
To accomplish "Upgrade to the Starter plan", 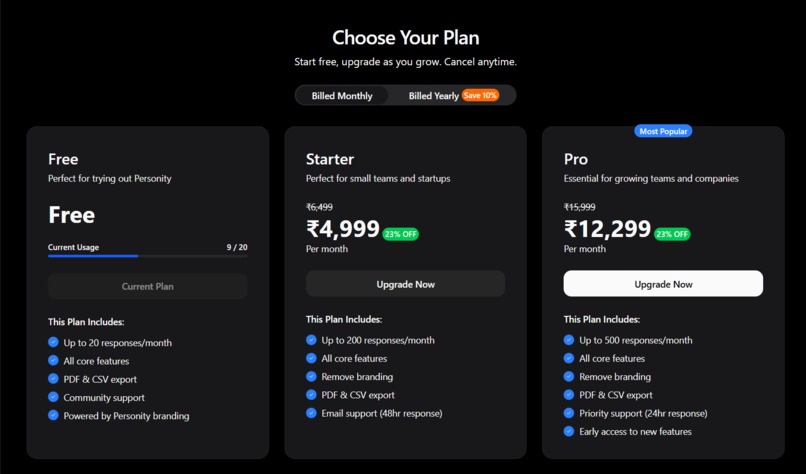I will pos(405,284).
